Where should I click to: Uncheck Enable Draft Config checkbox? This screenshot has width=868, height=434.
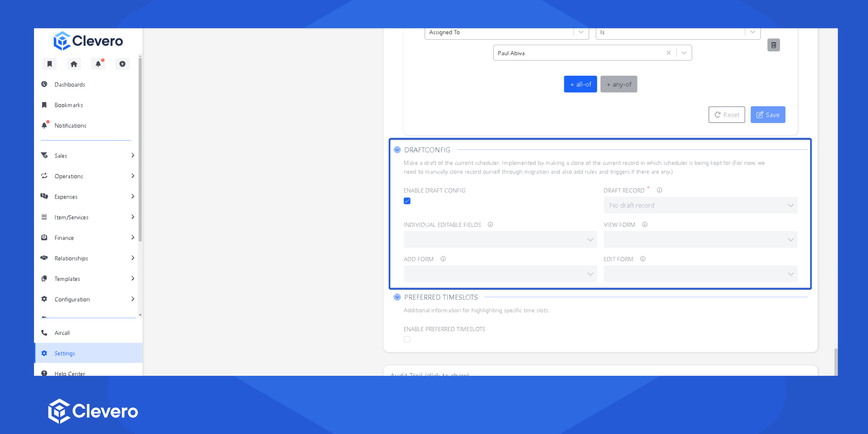point(407,201)
